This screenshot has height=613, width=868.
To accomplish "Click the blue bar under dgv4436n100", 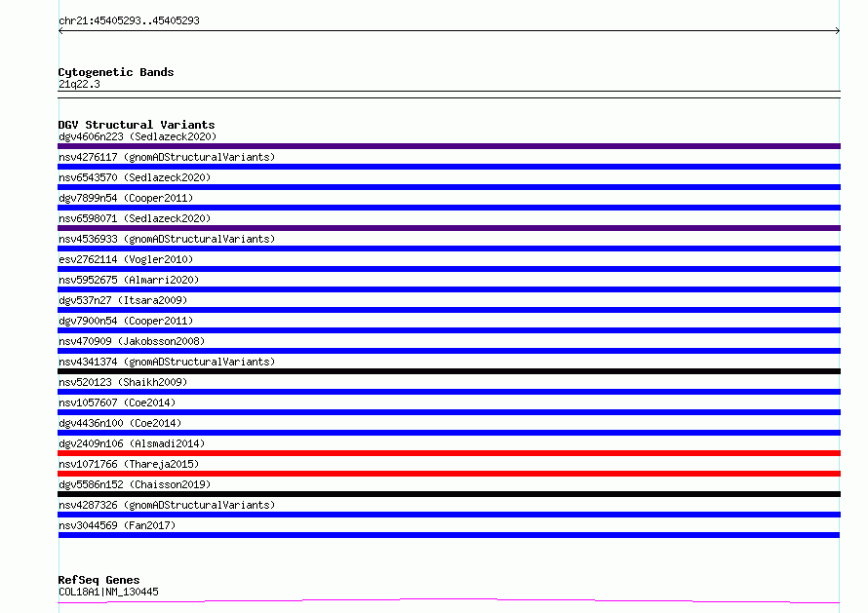I will pos(449,433).
